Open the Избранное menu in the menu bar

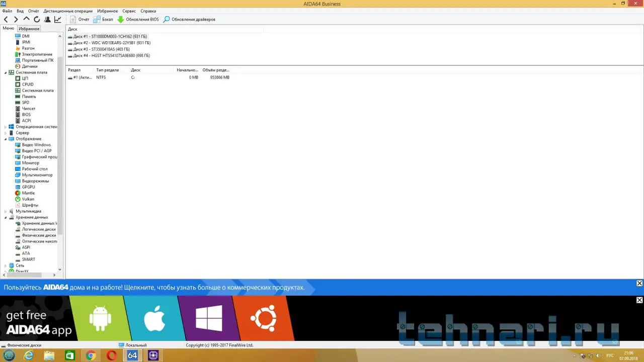pyautogui.click(x=108, y=11)
